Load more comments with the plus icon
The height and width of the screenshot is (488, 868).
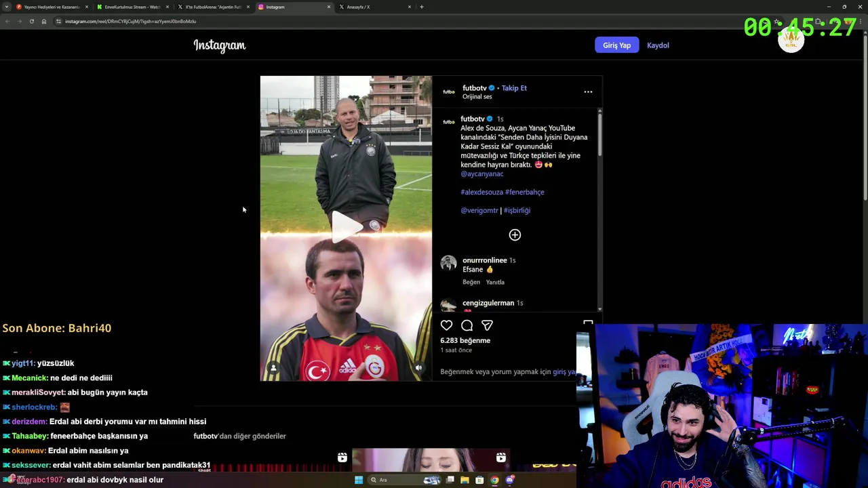(515, 235)
